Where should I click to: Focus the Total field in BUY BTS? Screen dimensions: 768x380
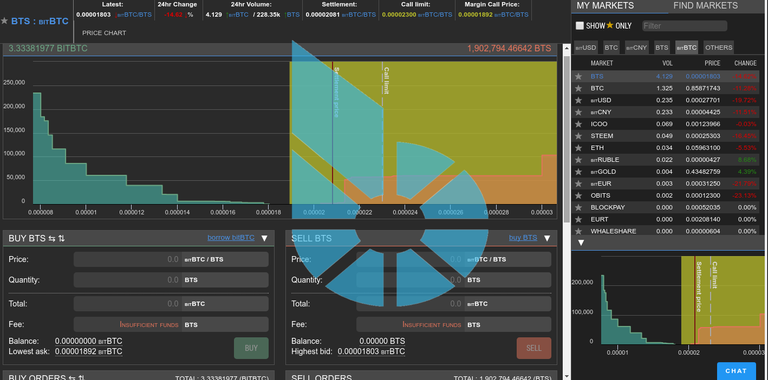(x=127, y=304)
